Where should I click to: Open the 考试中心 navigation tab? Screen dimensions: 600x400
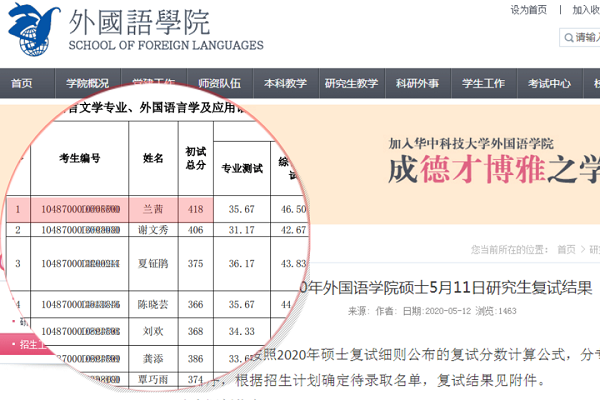click(549, 83)
